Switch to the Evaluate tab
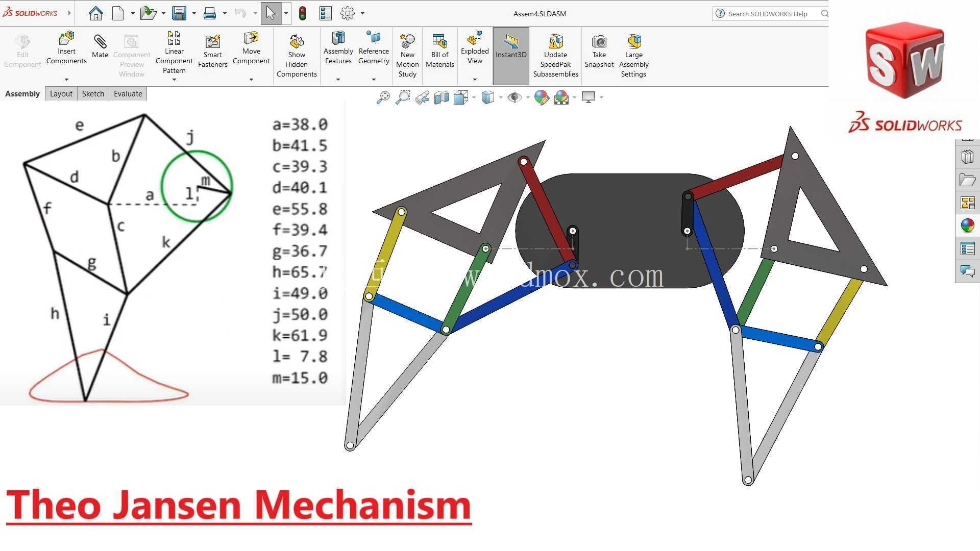The height and width of the screenshot is (551, 980). pos(128,94)
